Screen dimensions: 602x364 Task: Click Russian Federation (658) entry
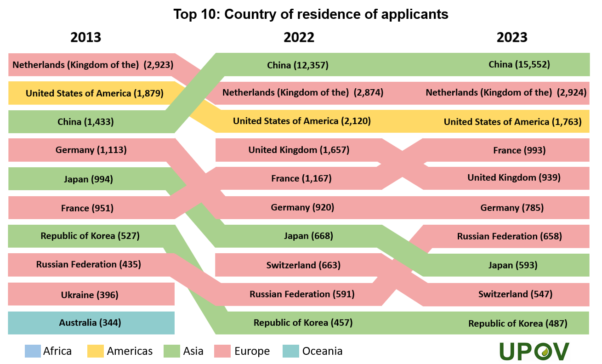pyautogui.click(x=510, y=236)
